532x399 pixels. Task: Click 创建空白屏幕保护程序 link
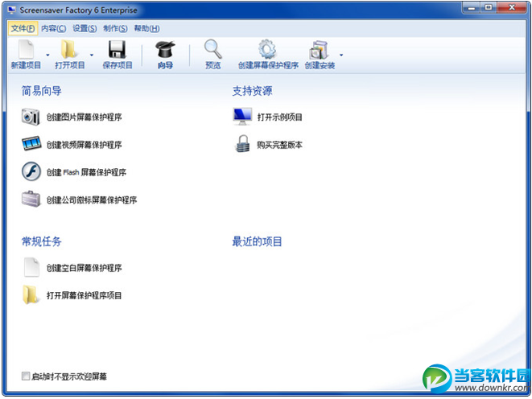(x=85, y=268)
